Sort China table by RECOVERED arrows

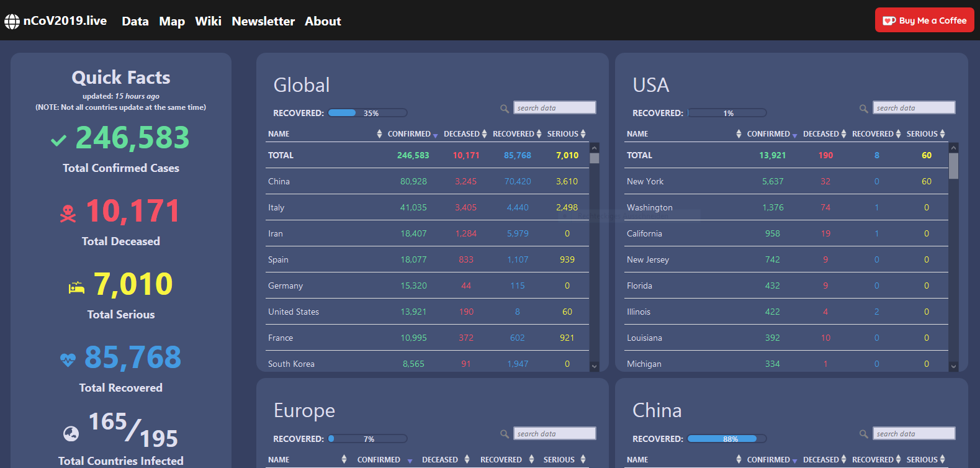click(x=898, y=459)
